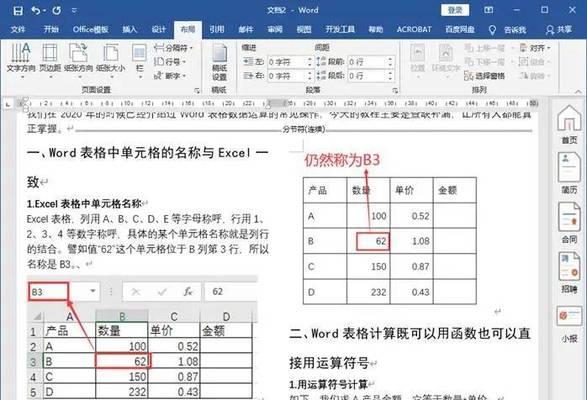Screen dimensions: 587x400
Task: Click the Save icon in title bar
Action: (18, 10)
